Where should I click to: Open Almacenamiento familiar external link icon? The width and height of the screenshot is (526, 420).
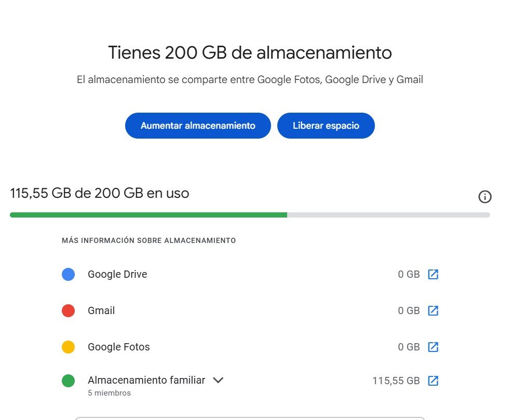pyautogui.click(x=433, y=381)
